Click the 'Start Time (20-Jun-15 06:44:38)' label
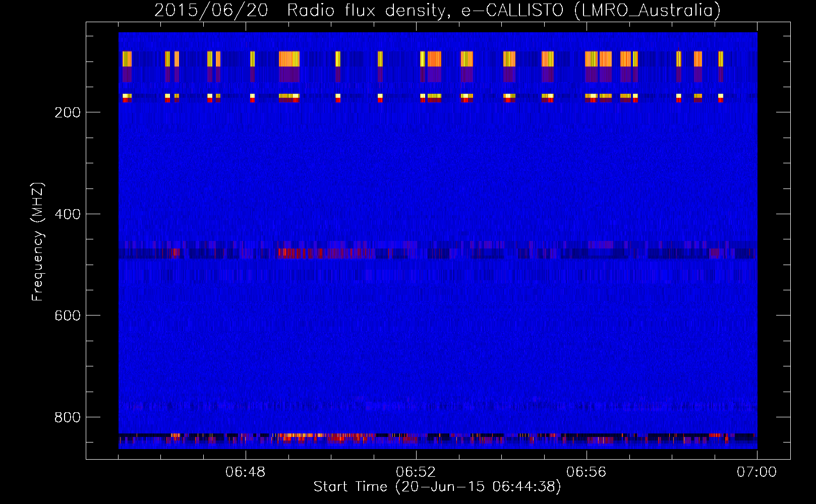The height and width of the screenshot is (504, 816). coord(437,487)
